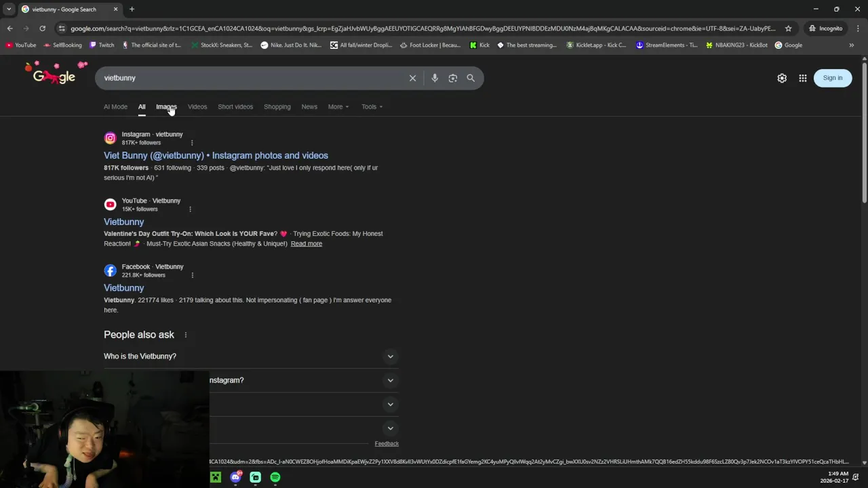Open the Chrome three-dot menu
Screen dimensions: 868x488
coord(857,28)
